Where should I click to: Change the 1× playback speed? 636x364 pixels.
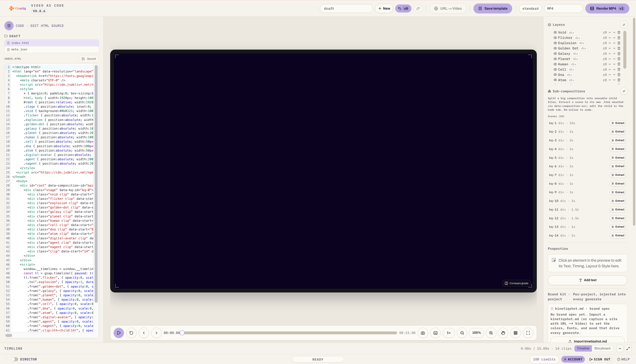449,333
